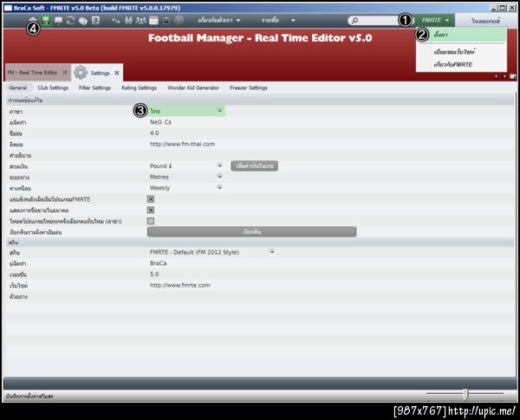Toggle the unchecked reload program checkbox
The image size is (520, 420).
151,221
